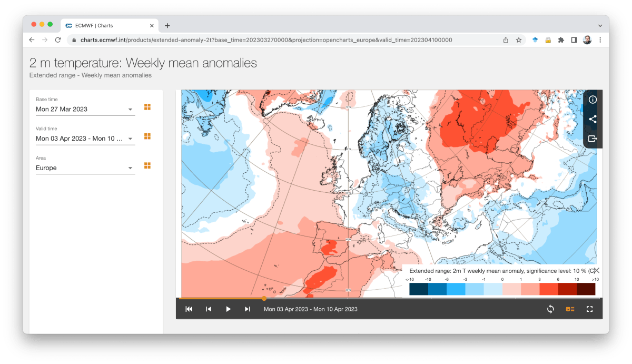Click the export chart icon
632x364 pixels.
(x=592, y=139)
